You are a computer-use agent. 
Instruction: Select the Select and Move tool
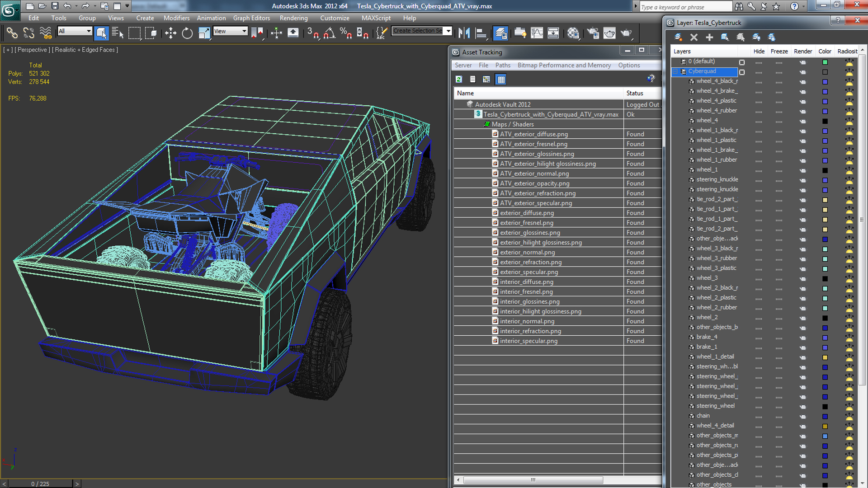pyautogui.click(x=170, y=33)
